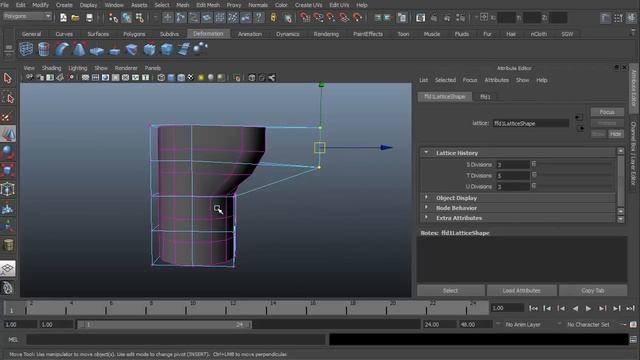
Task: Select the Scale Tool cube in toolbox
Action: tap(8, 170)
